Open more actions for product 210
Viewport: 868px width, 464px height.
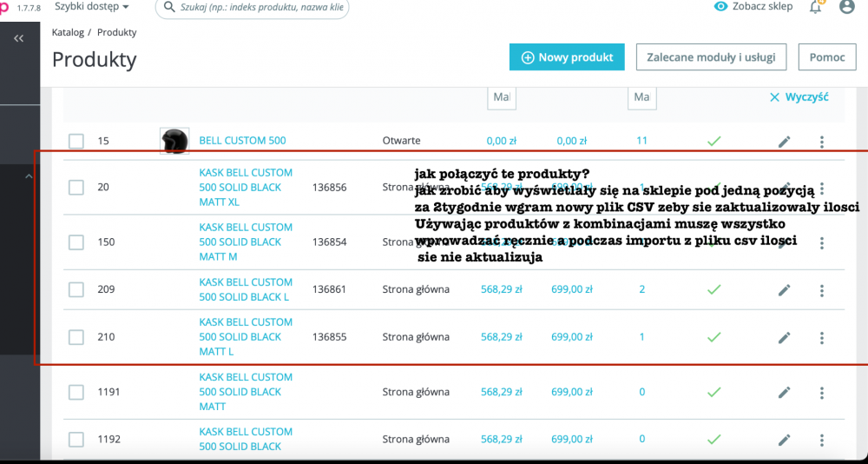[x=821, y=337]
